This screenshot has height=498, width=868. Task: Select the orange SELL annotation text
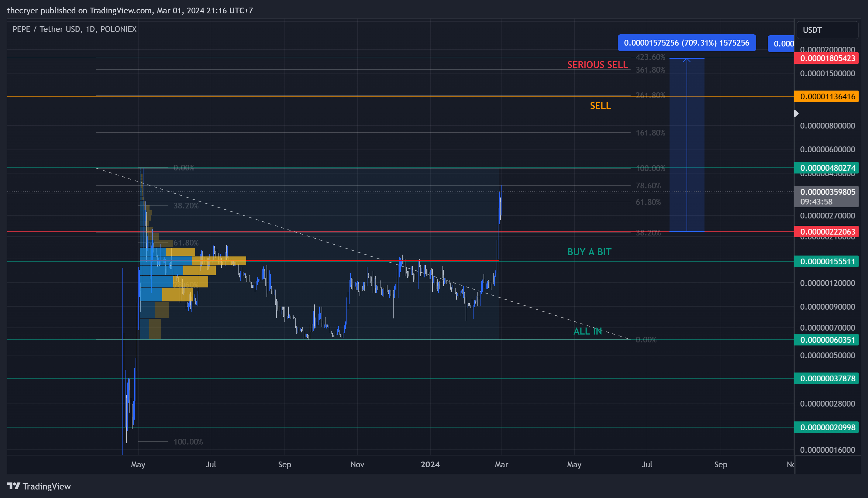click(x=601, y=106)
